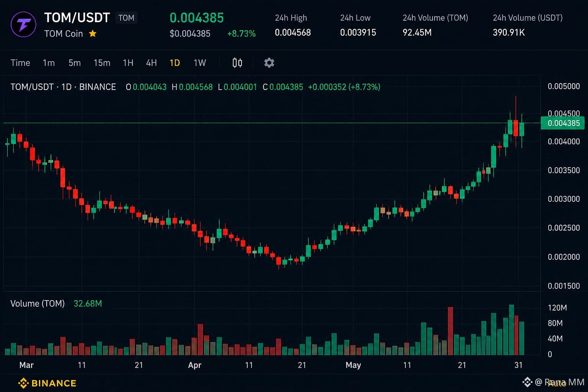Click the green 0.004385 price tag on axis
The height and width of the screenshot is (392, 588).
[563, 123]
